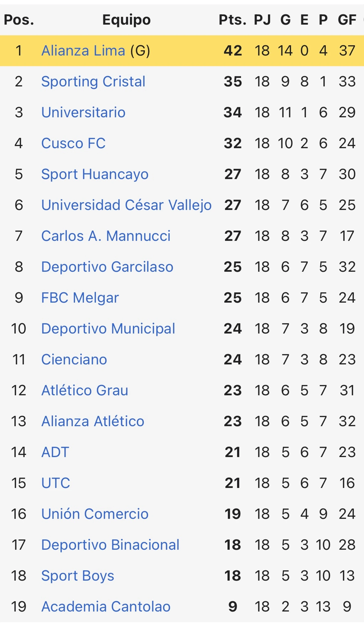Open the Deportivo Municipal link
This screenshot has height=623, width=364.
click(108, 329)
